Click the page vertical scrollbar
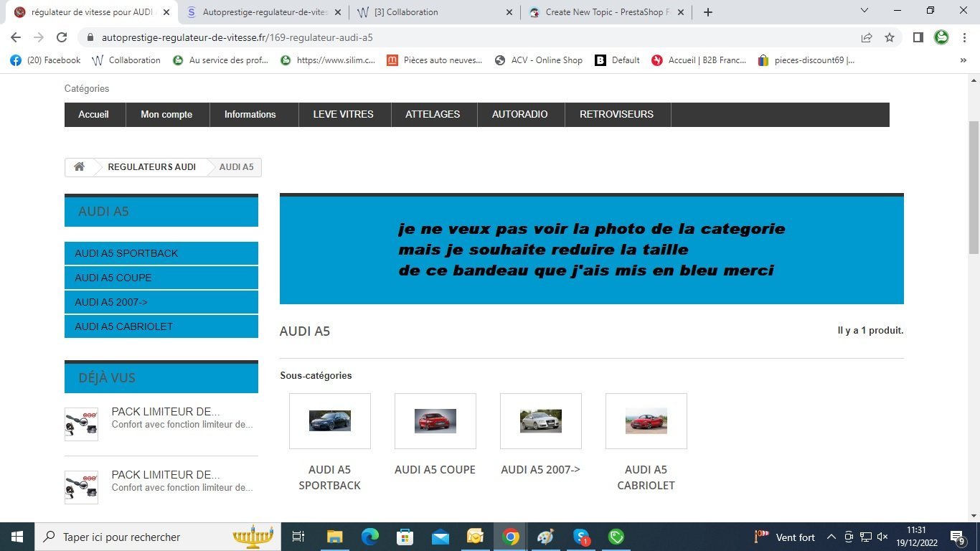Viewport: 980px width, 551px height. click(974, 188)
